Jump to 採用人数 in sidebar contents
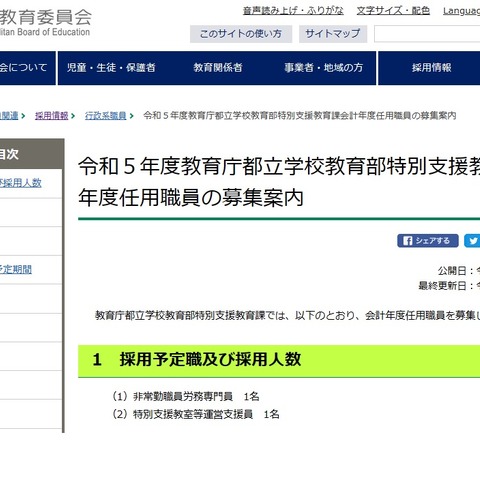480x480 pixels. 21,183
